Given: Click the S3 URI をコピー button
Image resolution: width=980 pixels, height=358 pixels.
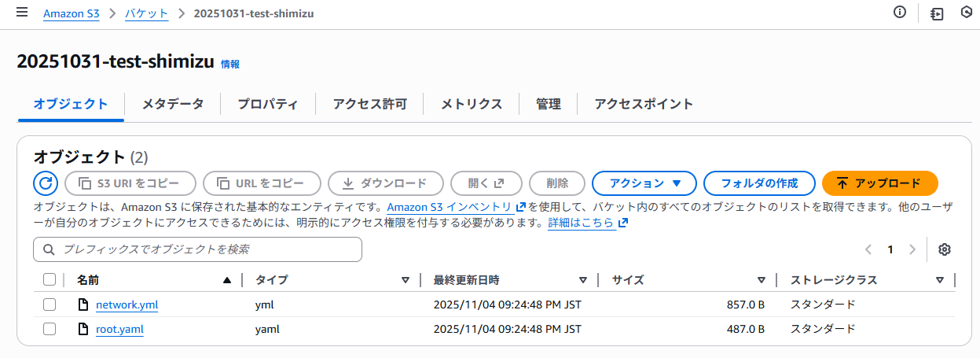Looking at the screenshot, I should [x=130, y=183].
